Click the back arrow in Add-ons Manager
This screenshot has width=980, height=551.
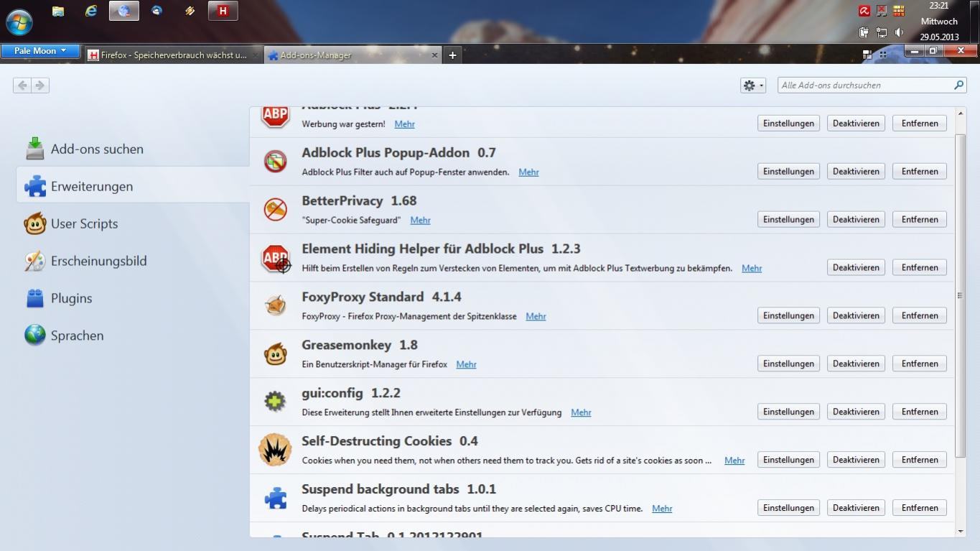[22, 85]
